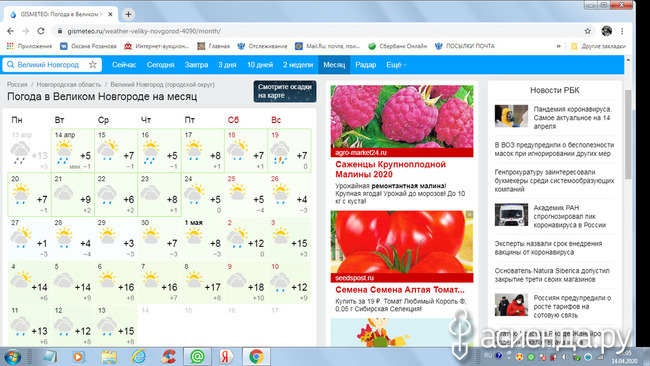Viewport: 650px width, 366px height.
Task: Open the Другие закладки bookmarks folder
Action: tap(598, 46)
